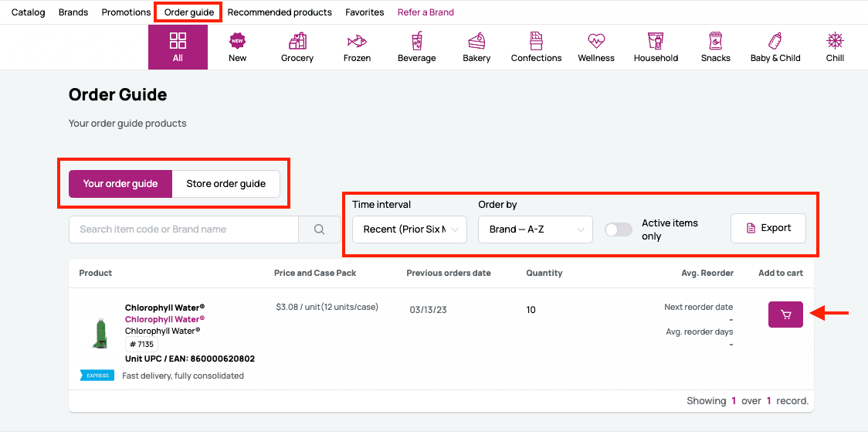Open the Time interval dropdown
Screen dimensions: 868x432
click(409, 230)
